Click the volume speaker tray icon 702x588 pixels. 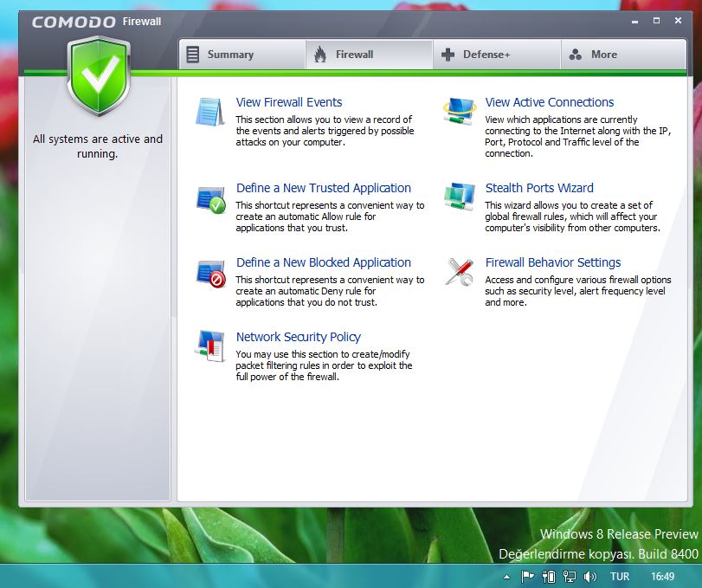point(590,577)
